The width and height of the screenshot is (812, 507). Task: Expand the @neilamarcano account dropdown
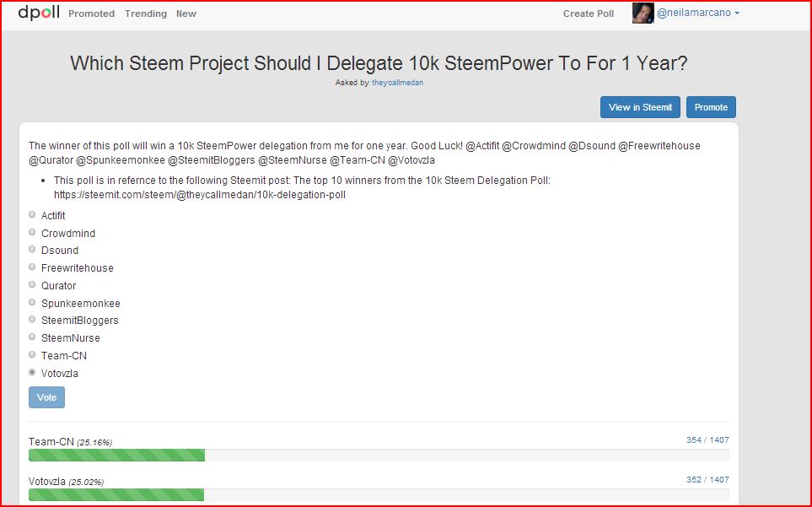pyautogui.click(x=698, y=13)
